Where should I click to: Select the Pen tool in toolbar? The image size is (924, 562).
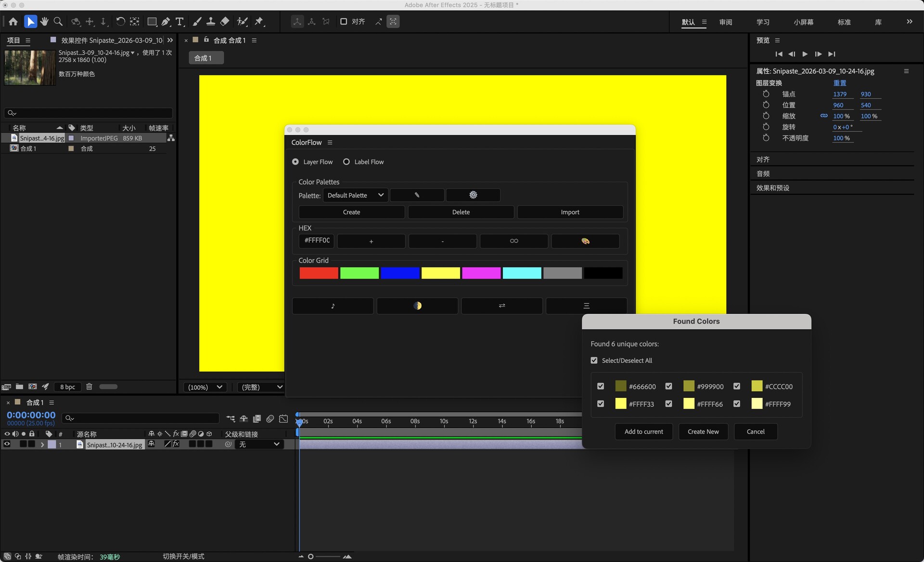[166, 22]
